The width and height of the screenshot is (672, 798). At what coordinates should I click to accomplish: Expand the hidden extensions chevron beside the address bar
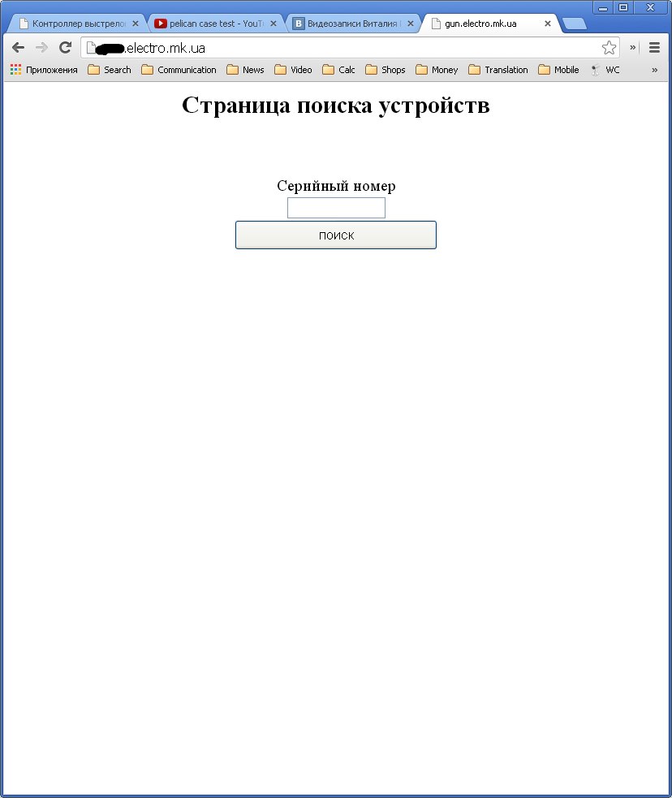(x=633, y=48)
